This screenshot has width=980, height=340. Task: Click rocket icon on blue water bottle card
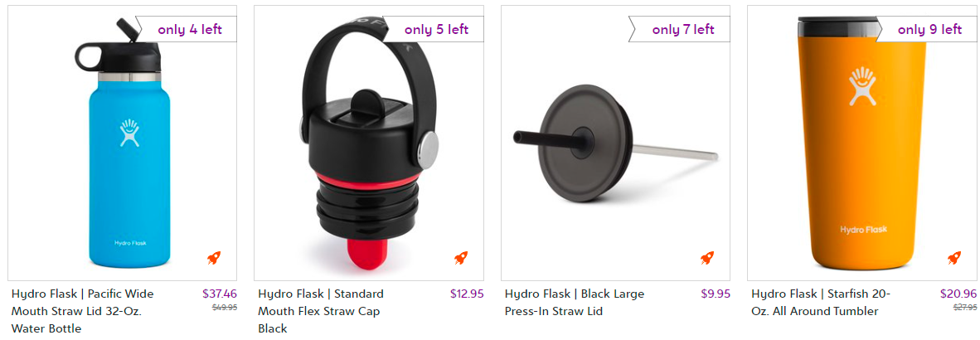coord(214,258)
